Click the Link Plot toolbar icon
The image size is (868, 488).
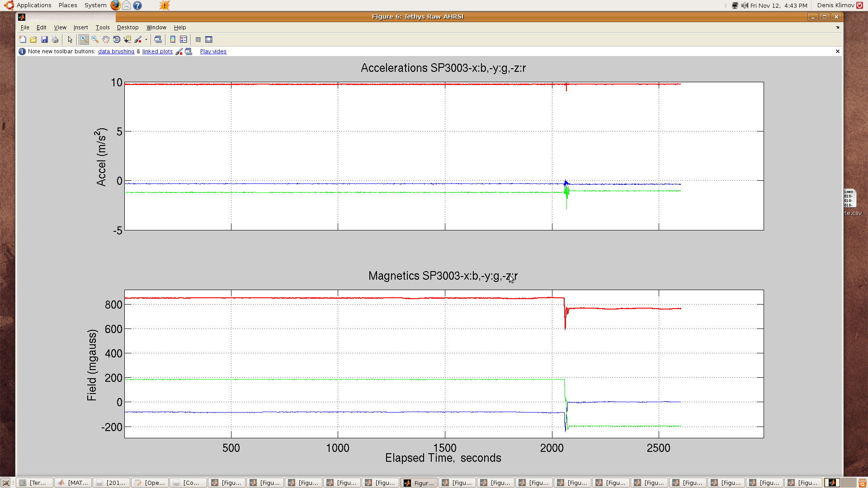(158, 40)
